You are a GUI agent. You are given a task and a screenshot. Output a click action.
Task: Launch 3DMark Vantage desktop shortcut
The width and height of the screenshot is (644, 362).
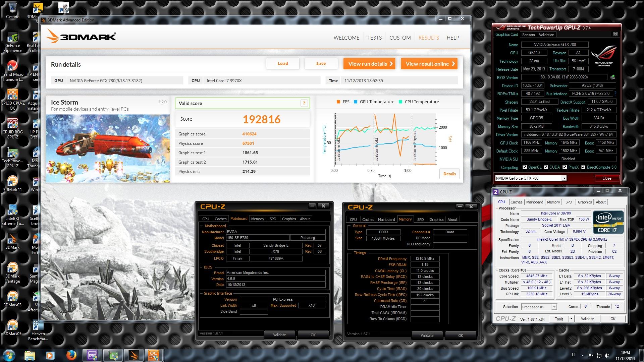13,273
